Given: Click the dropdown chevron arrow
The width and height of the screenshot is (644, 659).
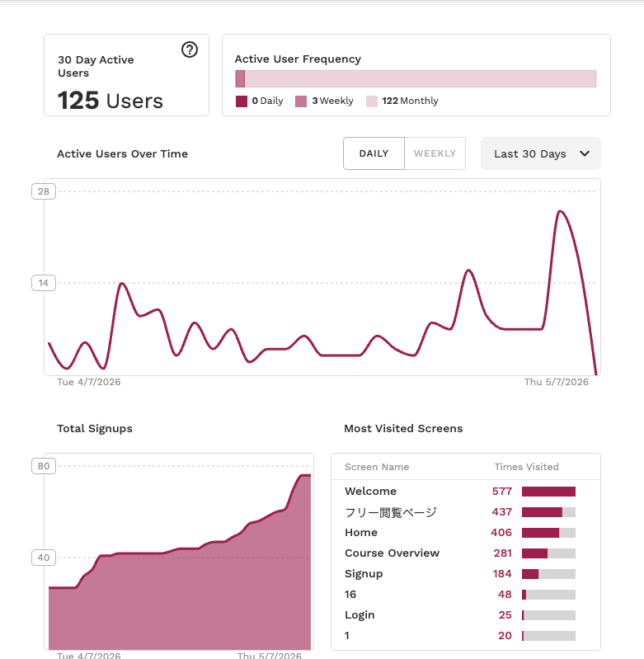Looking at the screenshot, I should coord(585,153).
